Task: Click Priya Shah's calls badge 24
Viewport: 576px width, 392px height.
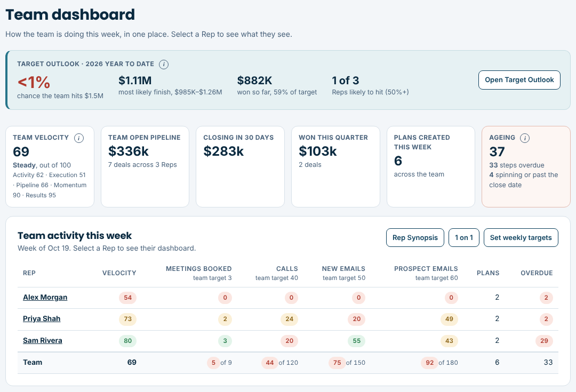Action: (x=289, y=319)
